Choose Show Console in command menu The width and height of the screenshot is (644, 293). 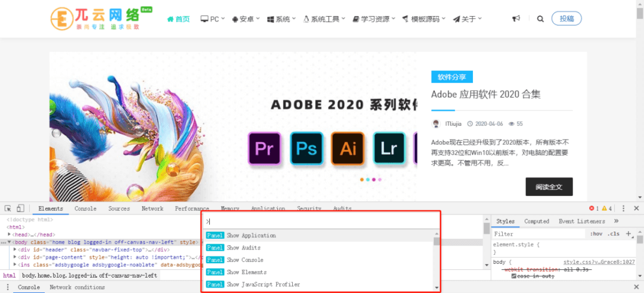coord(318,260)
